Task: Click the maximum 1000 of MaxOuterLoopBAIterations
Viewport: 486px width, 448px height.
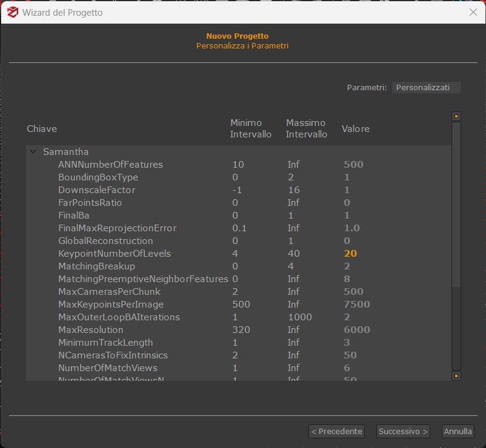Action: tap(300, 317)
